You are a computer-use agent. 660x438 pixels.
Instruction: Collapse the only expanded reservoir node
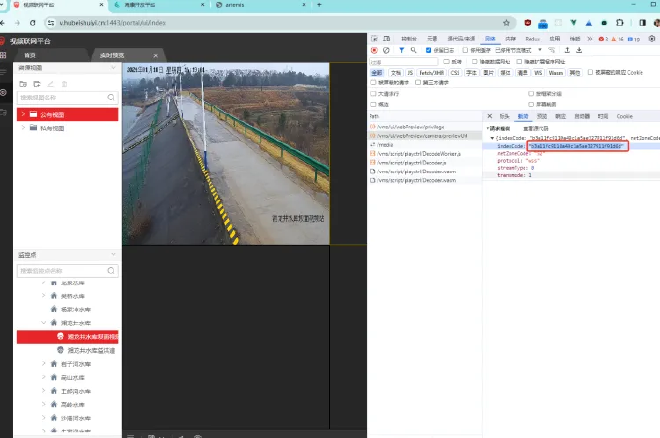point(43,323)
